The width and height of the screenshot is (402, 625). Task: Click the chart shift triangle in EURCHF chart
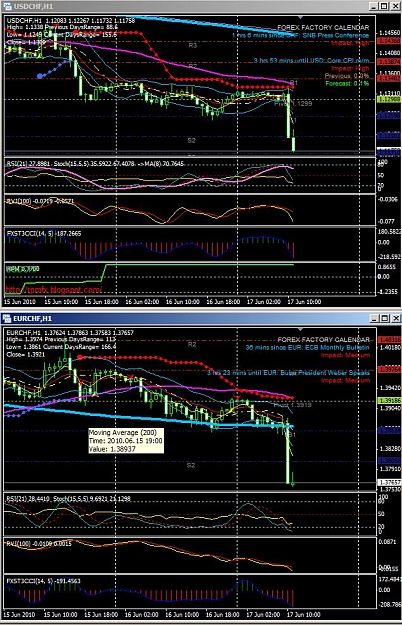tap(300, 329)
